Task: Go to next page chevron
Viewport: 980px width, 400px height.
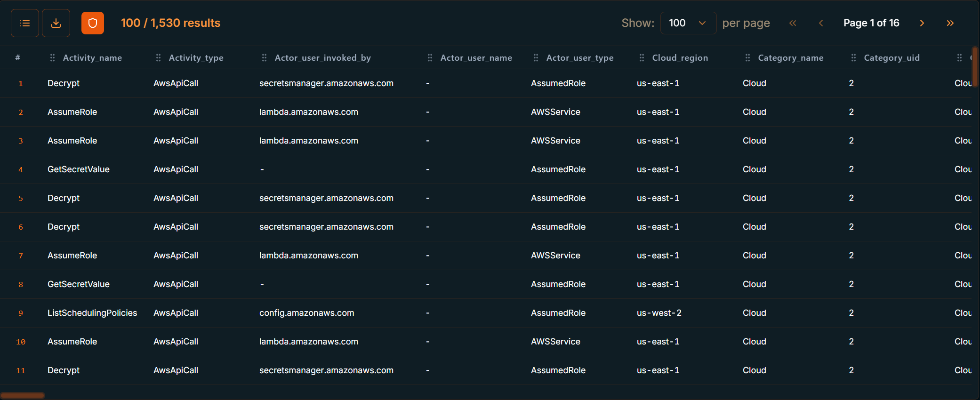Action: pos(922,23)
